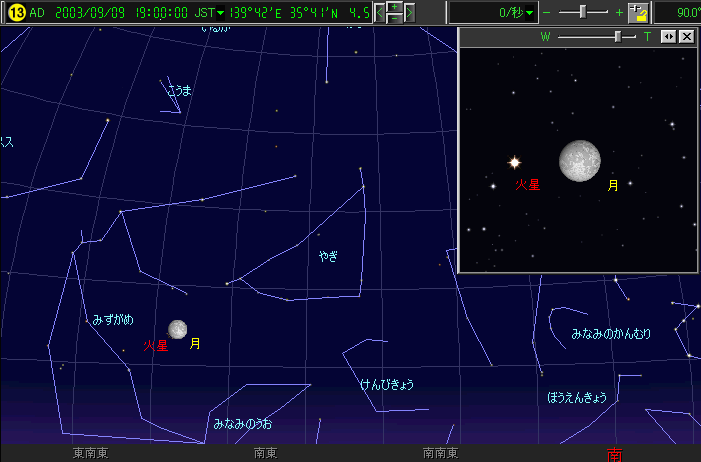Viewport: 701px width, 462px height.
Task: Click the green plus beside the speed slider
Action: (620, 13)
